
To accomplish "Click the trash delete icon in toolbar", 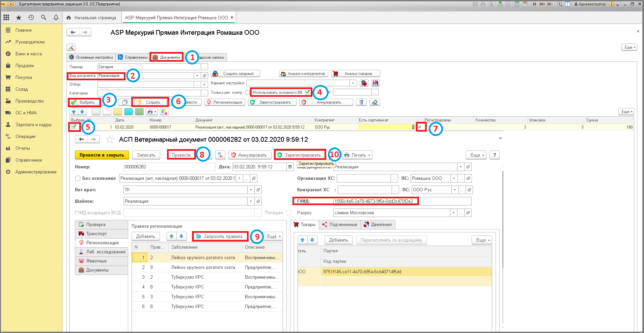I will 361,102.
